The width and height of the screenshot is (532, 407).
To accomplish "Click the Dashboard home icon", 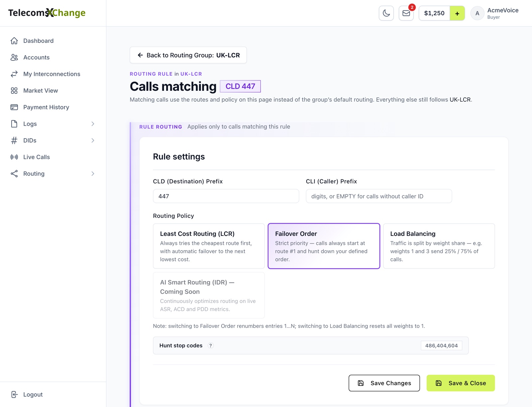I will coord(14,41).
